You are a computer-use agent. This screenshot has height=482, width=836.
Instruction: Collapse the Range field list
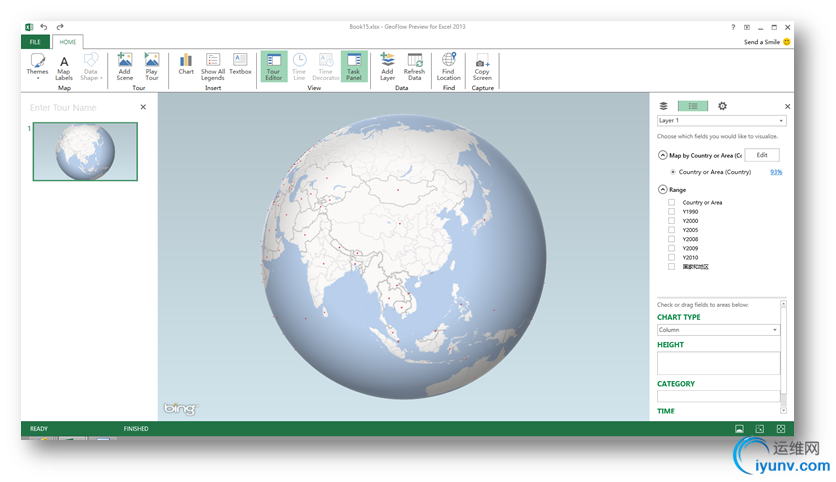pos(663,189)
